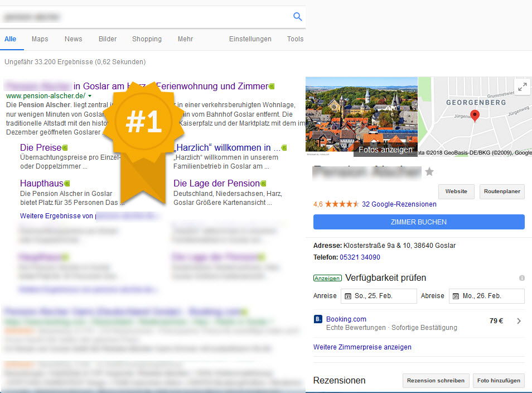Open the Fotos anzeigen town photo
This screenshot has height=393, width=532.
click(362, 117)
